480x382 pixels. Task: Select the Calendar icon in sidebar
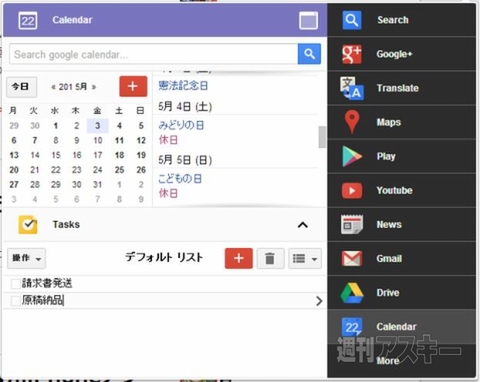[352, 327]
